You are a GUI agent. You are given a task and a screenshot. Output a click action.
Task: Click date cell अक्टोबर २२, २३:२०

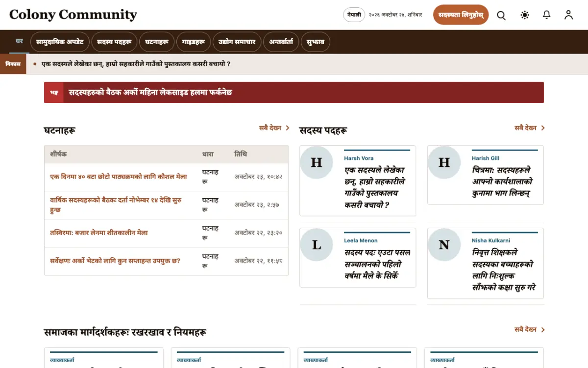click(x=258, y=233)
